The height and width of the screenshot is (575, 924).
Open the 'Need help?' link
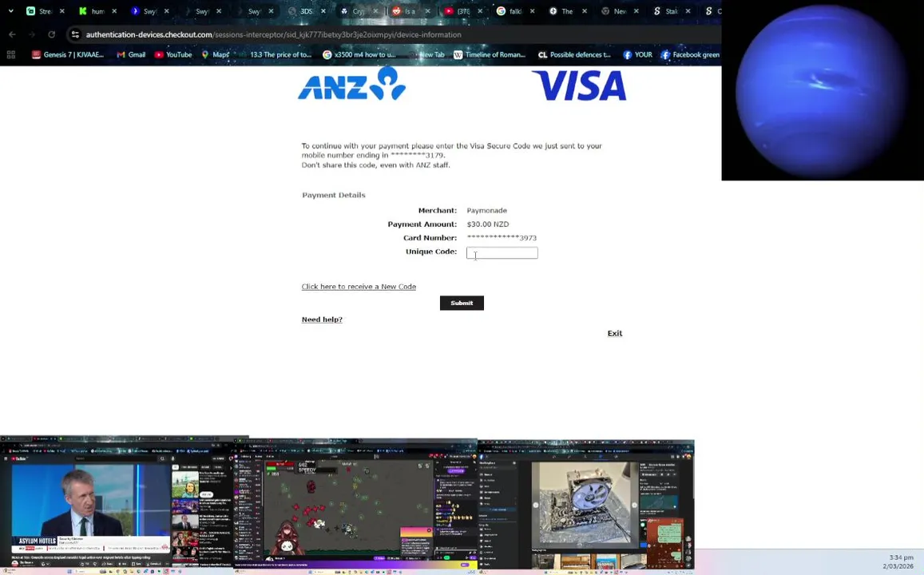pyautogui.click(x=322, y=319)
